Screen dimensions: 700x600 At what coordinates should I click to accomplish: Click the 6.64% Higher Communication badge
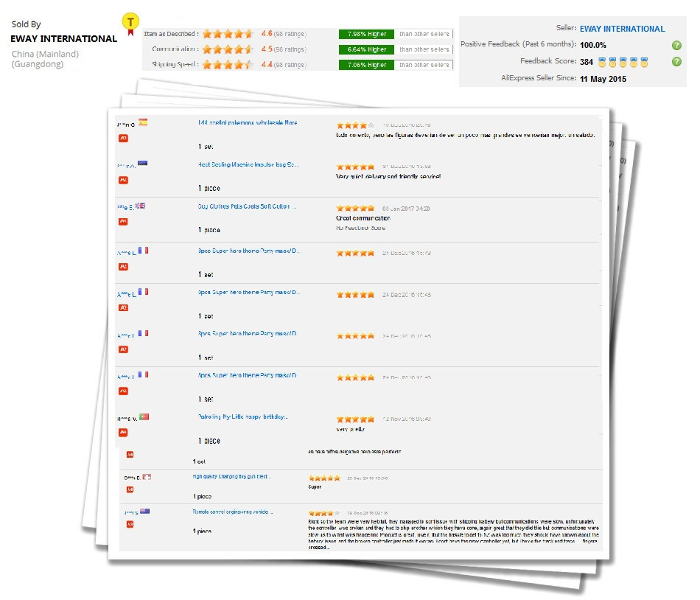(x=366, y=49)
